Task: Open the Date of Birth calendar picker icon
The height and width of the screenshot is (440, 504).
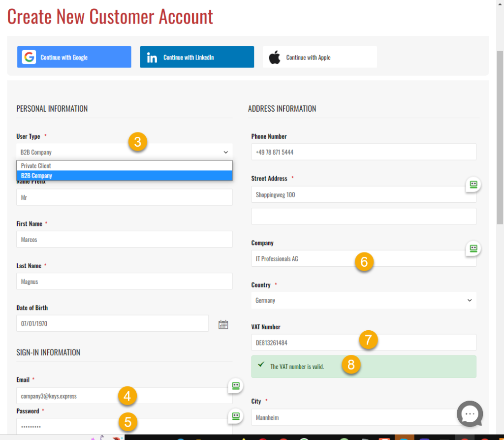Action: click(223, 324)
